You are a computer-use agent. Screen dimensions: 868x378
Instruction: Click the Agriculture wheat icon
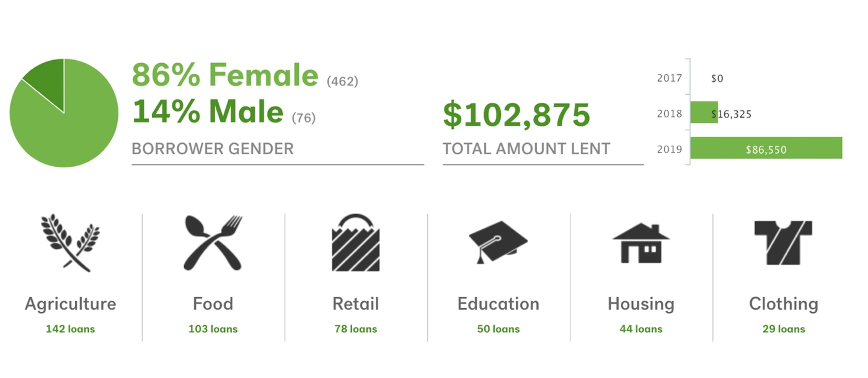70,243
